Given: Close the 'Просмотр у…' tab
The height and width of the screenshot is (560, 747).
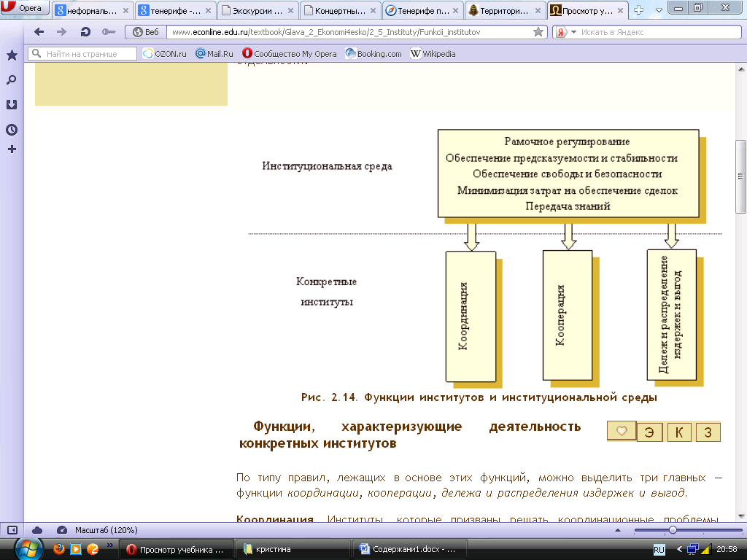Looking at the screenshot, I should (x=620, y=10).
